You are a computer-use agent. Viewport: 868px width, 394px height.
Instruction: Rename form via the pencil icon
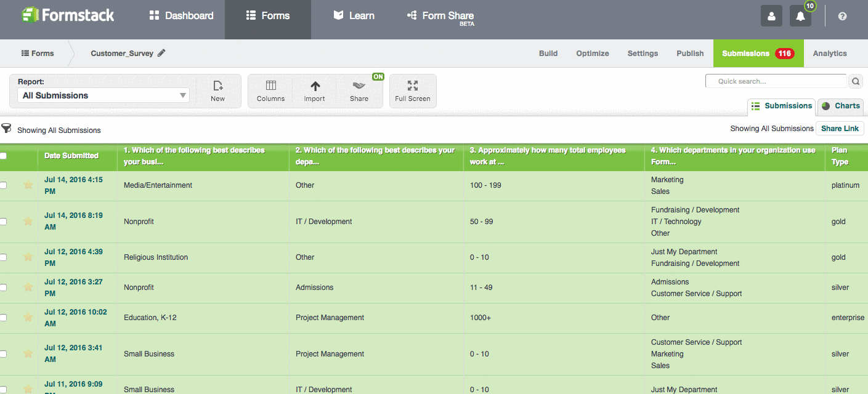point(161,53)
